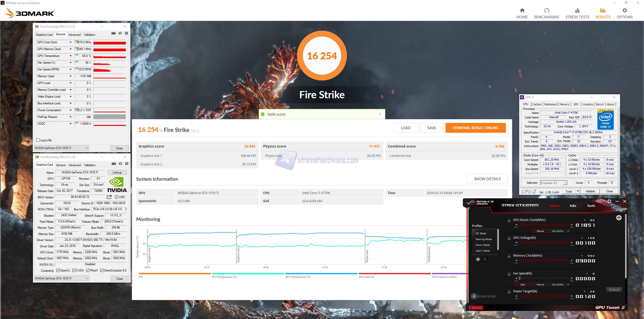
Task: Switch to CPU-Z Mainboard tab
Action: (550, 105)
